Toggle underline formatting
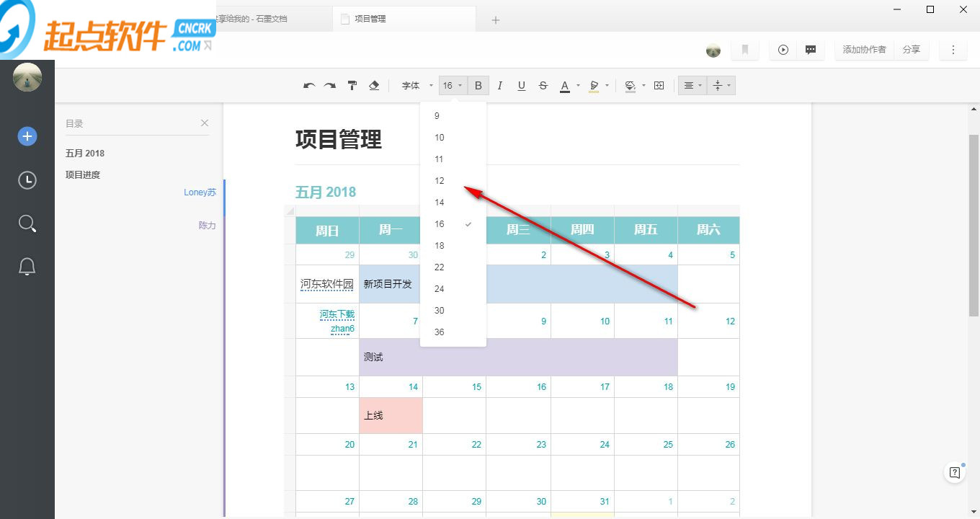 (522, 86)
